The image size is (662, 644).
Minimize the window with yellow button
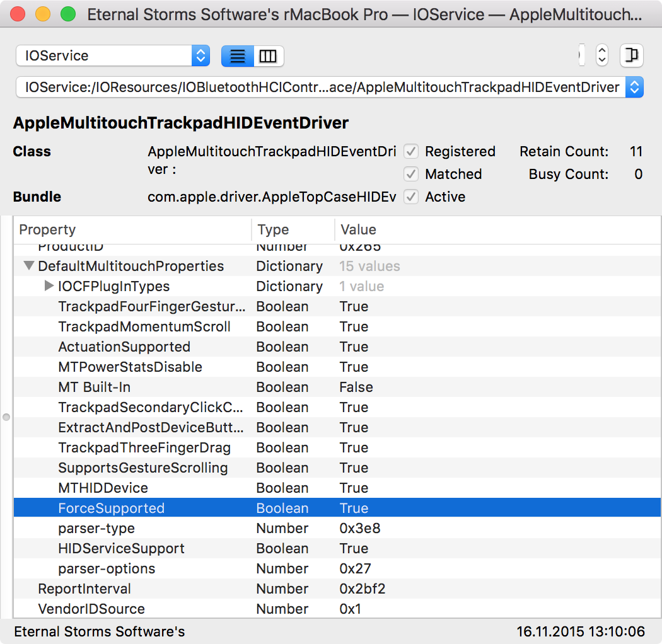click(43, 14)
